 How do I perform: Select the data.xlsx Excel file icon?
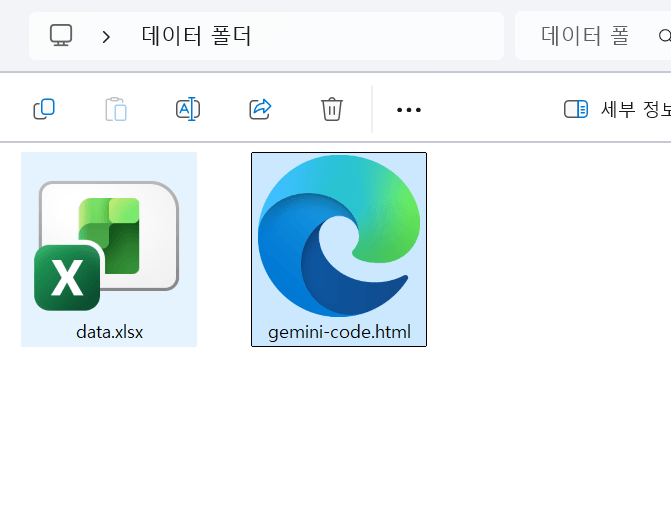pyautogui.click(x=107, y=246)
